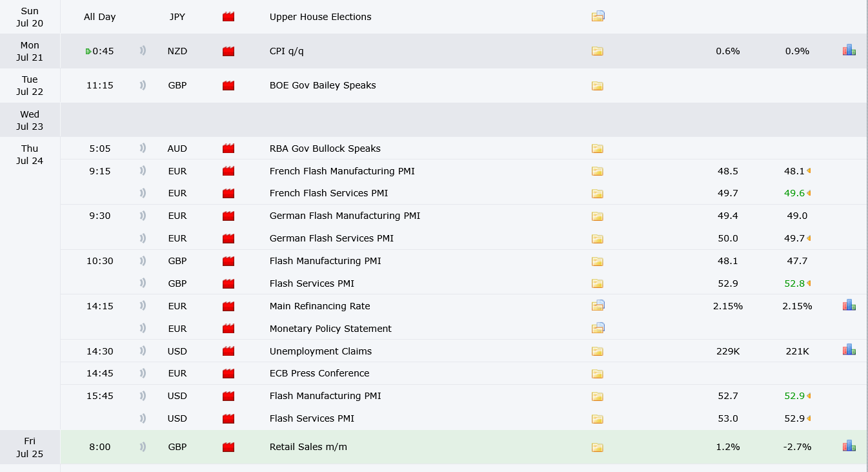Click red impact icon for French Flash Manufacturing PMI

pyautogui.click(x=228, y=171)
